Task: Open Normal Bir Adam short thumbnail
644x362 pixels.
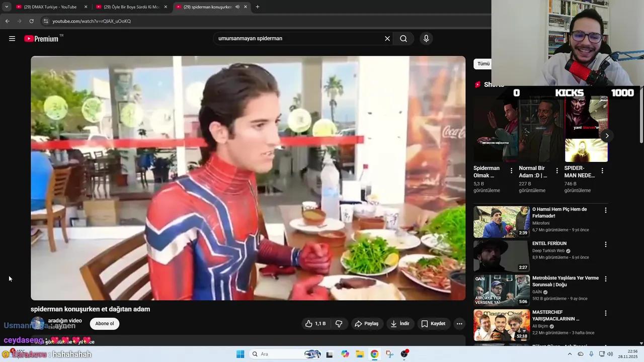Action: (541, 129)
